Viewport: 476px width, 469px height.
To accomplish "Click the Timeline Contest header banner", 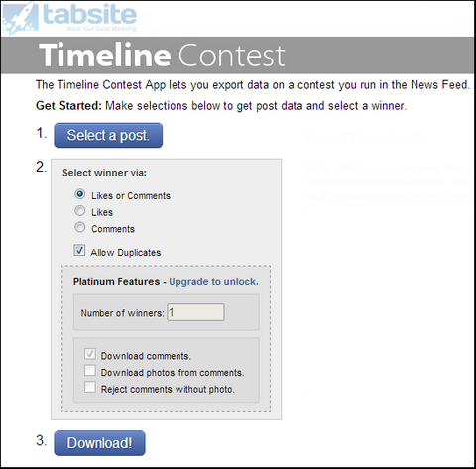I will pyautogui.click(x=237, y=56).
